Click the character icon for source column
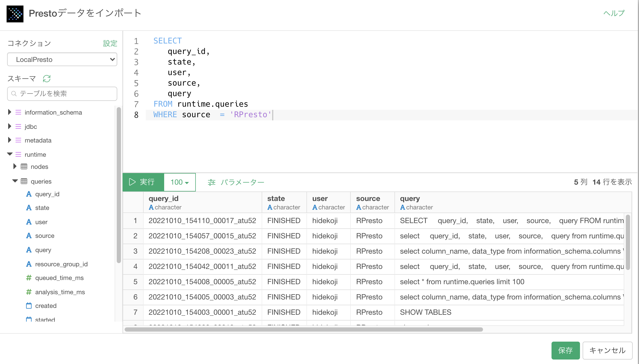The image size is (639, 364). click(x=29, y=236)
